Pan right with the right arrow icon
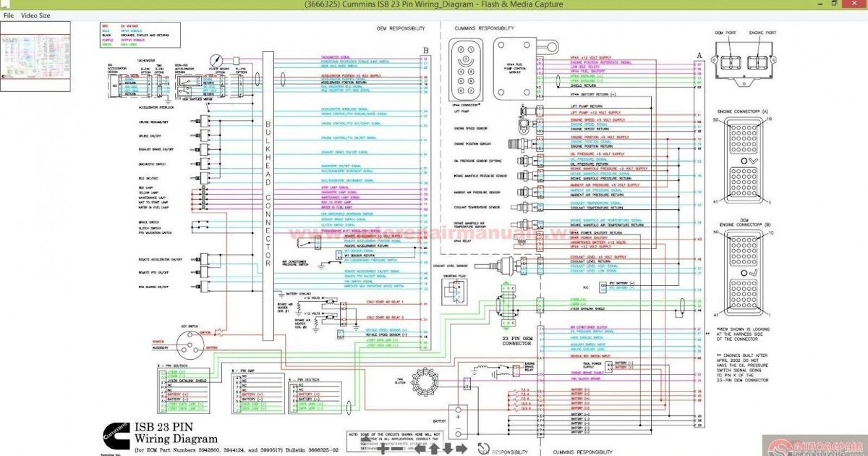This screenshot has width=868, height=456. pyautogui.click(x=461, y=449)
